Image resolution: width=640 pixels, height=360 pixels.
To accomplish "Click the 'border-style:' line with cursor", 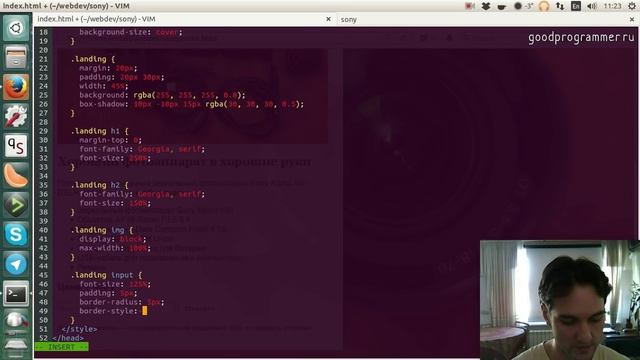I will click(x=113, y=311).
